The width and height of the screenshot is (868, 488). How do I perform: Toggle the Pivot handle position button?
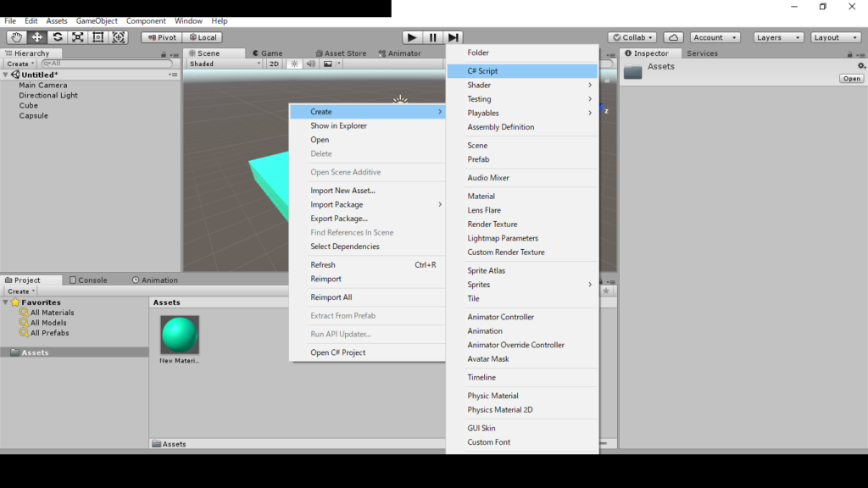[161, 37]
